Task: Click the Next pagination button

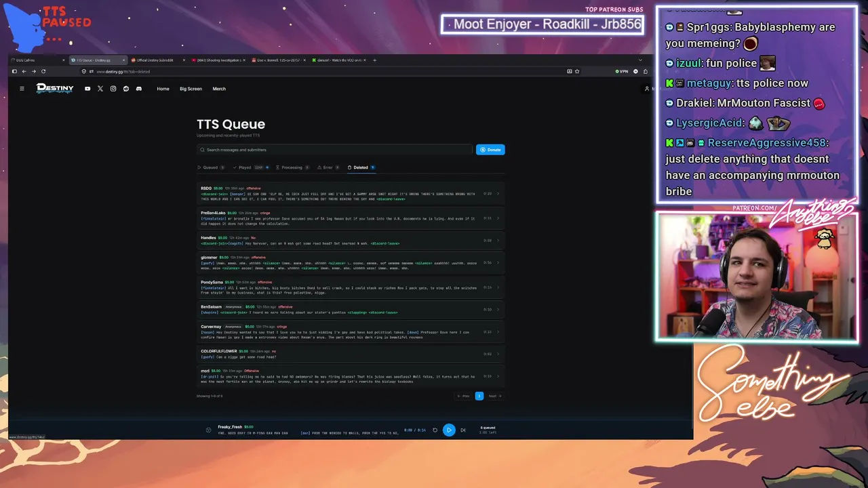Action: pos(495,396)
